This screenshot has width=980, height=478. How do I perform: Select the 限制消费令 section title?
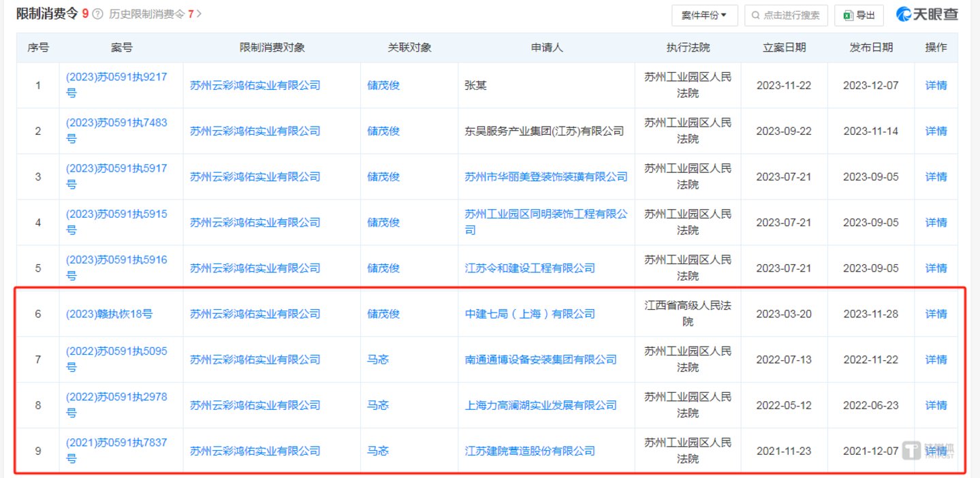coord(48,14)
